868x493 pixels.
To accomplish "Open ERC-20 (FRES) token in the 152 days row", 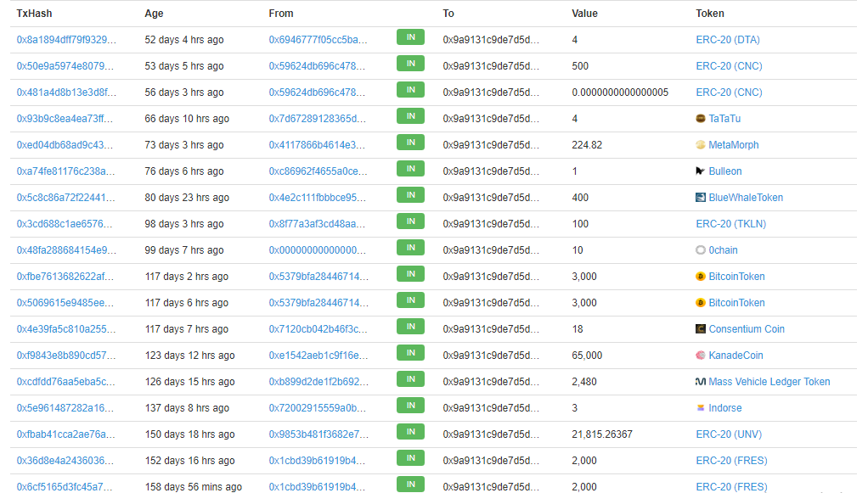I will (732, 461).
